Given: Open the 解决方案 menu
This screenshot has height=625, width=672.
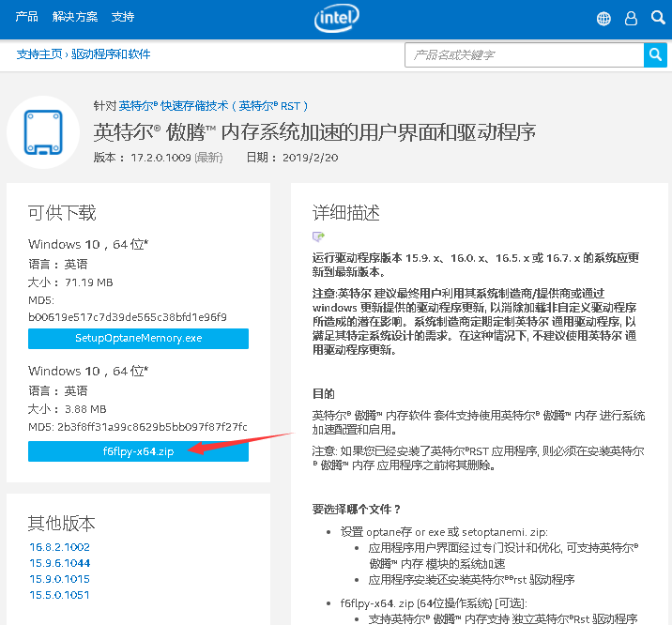Looking at the screenshot, I should [x=75, y=17].
